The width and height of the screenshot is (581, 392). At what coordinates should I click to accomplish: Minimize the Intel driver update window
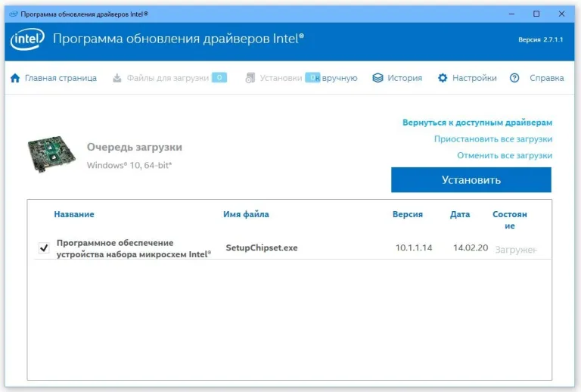click(x=511, y=14)
